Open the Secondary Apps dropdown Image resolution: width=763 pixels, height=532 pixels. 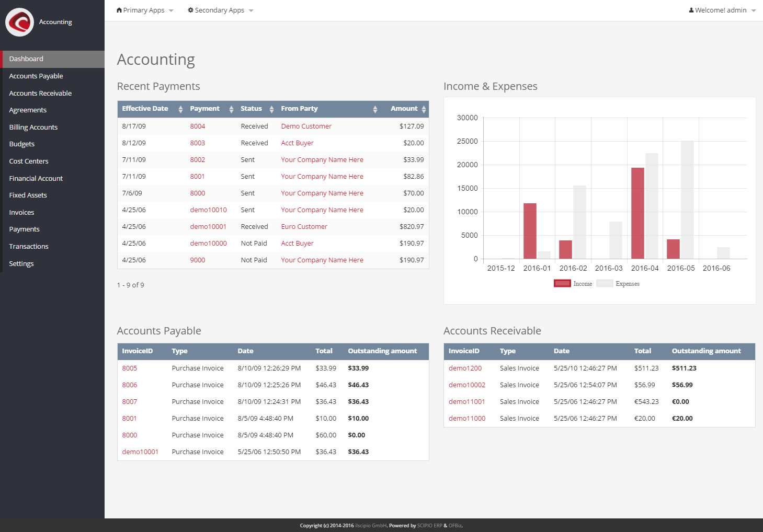[220, 10]
